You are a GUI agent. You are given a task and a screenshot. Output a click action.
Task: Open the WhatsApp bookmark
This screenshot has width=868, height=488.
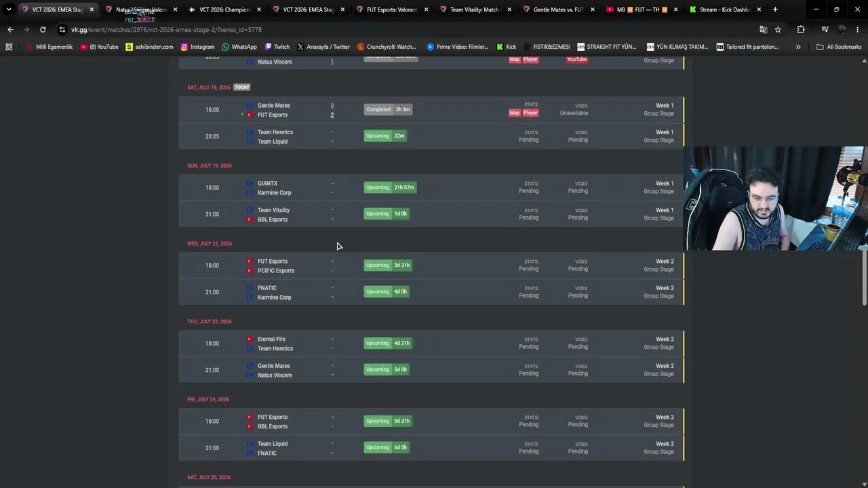pos(239,47)
